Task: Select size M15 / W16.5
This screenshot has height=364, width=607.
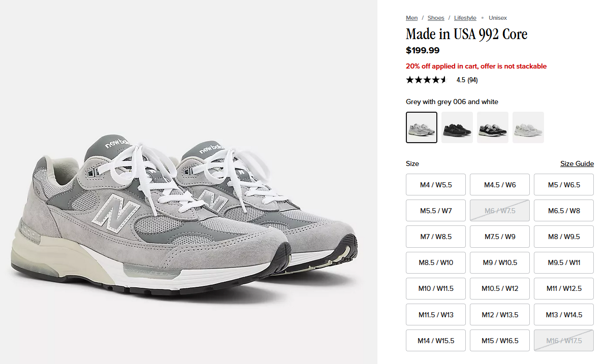Action: [x=500, y=341]
